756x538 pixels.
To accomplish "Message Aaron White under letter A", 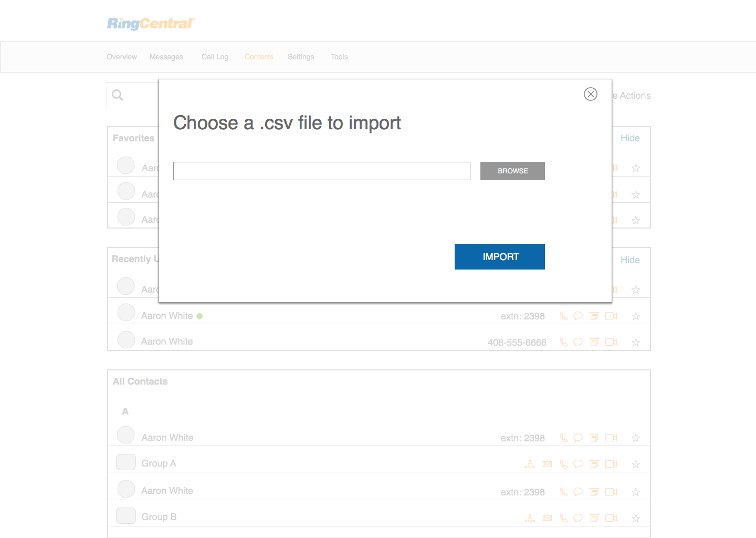I will pos(578,438).
